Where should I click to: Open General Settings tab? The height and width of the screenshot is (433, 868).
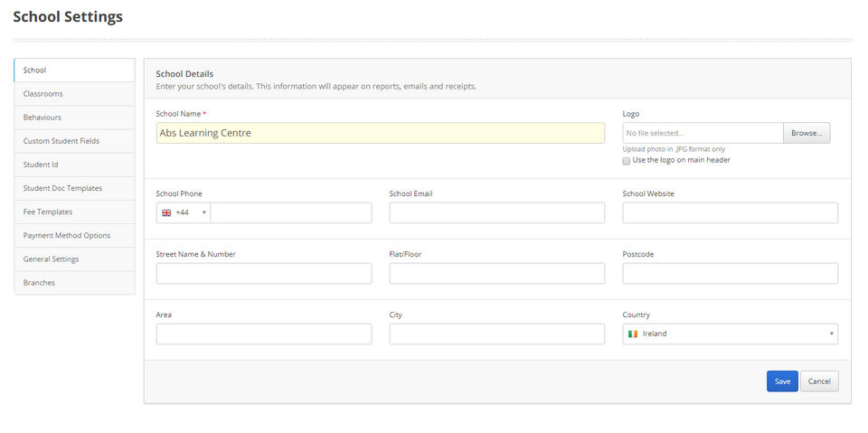[x=74, y=259]
